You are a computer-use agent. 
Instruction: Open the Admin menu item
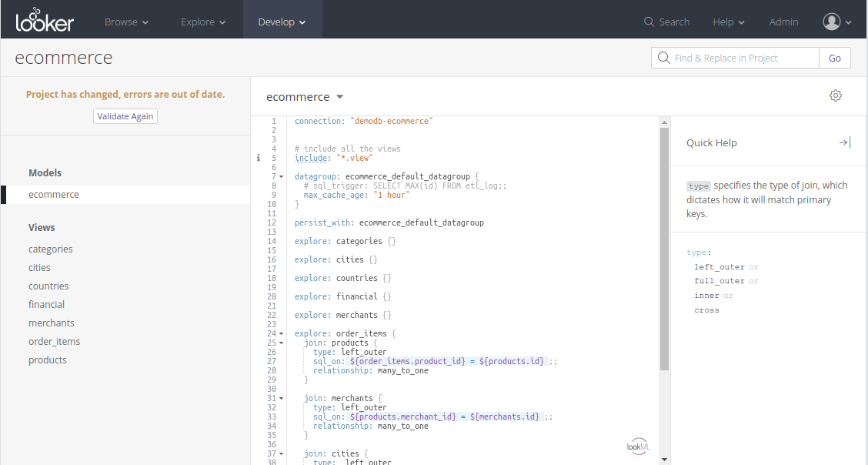[x=783, y=22]
